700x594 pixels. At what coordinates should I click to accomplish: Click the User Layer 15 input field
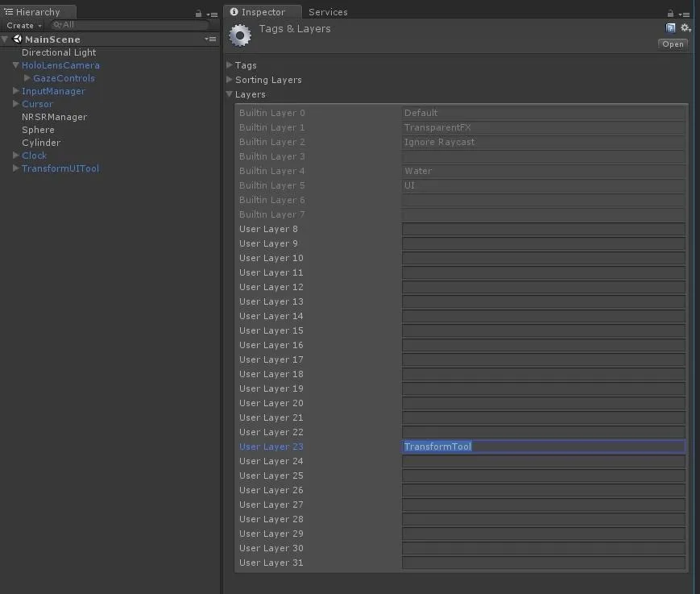click(x=543, y=330)
